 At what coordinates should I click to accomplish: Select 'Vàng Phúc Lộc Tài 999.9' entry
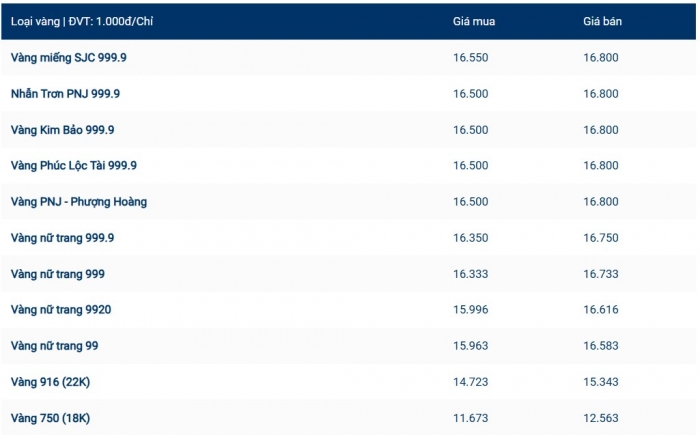pyautogui.click(x=74, y=166)
